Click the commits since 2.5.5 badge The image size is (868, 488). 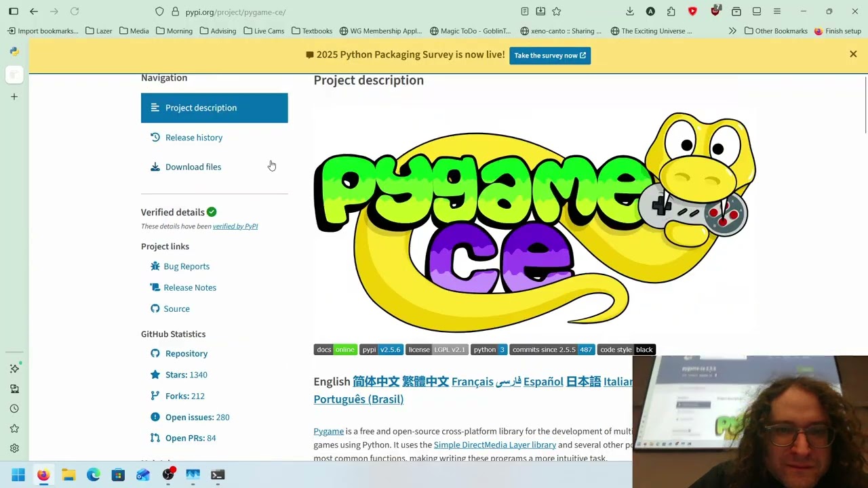pos(552,350)
